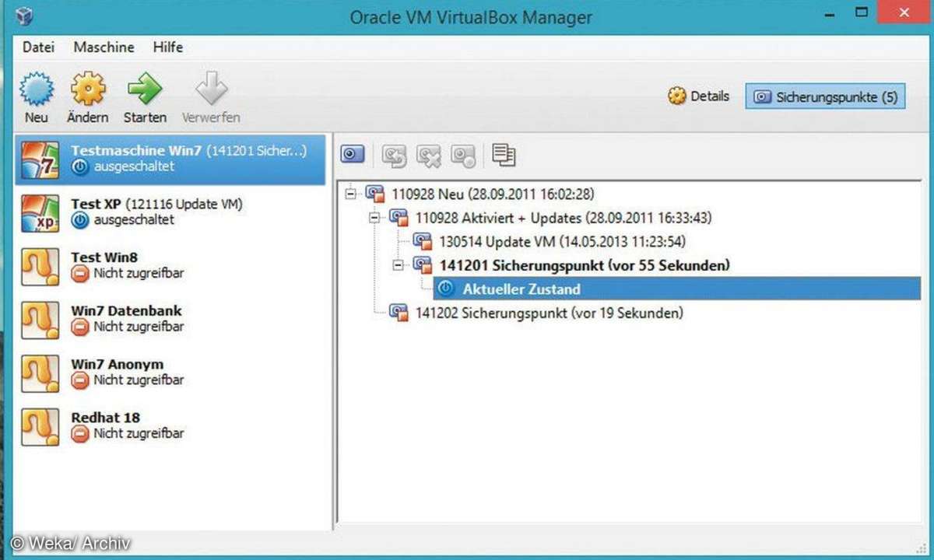Select the Test Win8 machine name
Image resolution: width=934 pixels, height=560 pixels.
[x=104, y=257]
